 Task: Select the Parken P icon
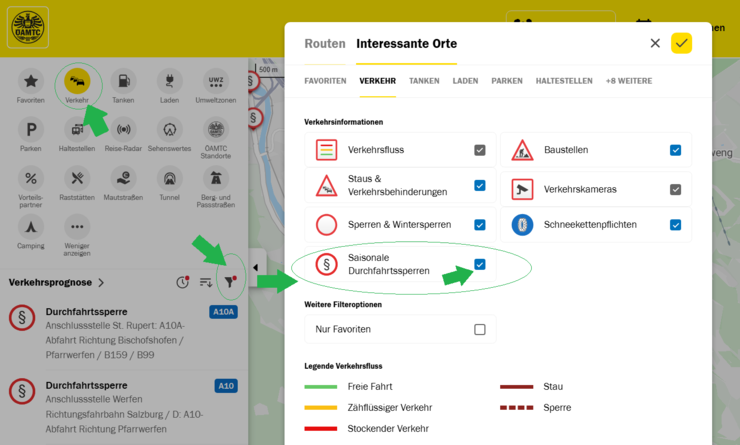coord(31,129)
